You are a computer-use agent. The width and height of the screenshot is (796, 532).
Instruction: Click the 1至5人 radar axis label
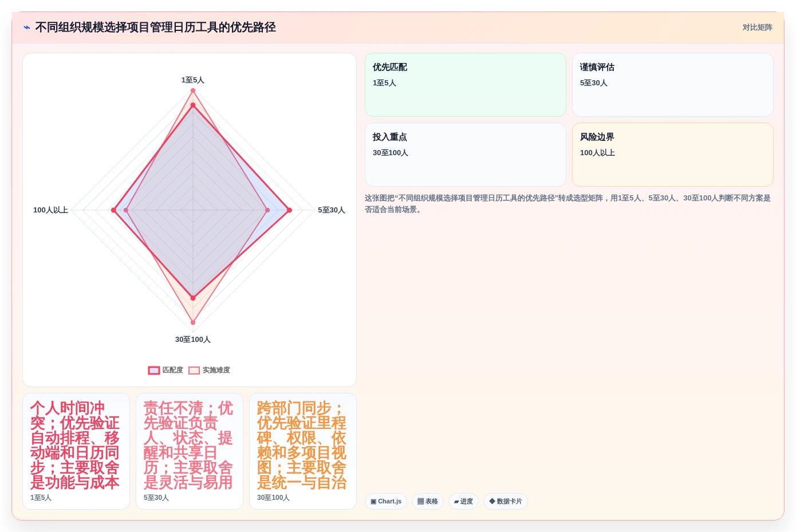193,80
